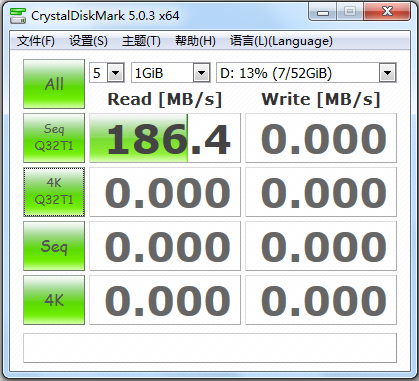The width and height of the screenshot is (419, 381).
Task: Expand the D: drive selection dropdown
Action: 387,72
